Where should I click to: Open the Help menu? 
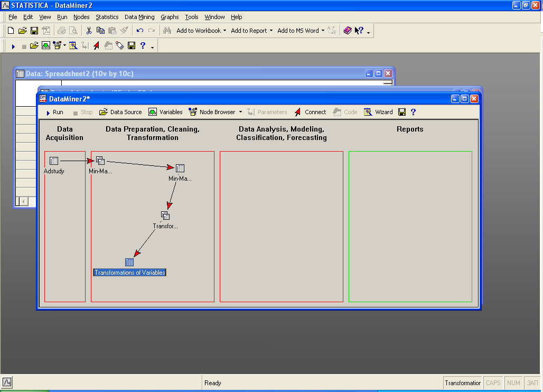[x=237, y=17]
